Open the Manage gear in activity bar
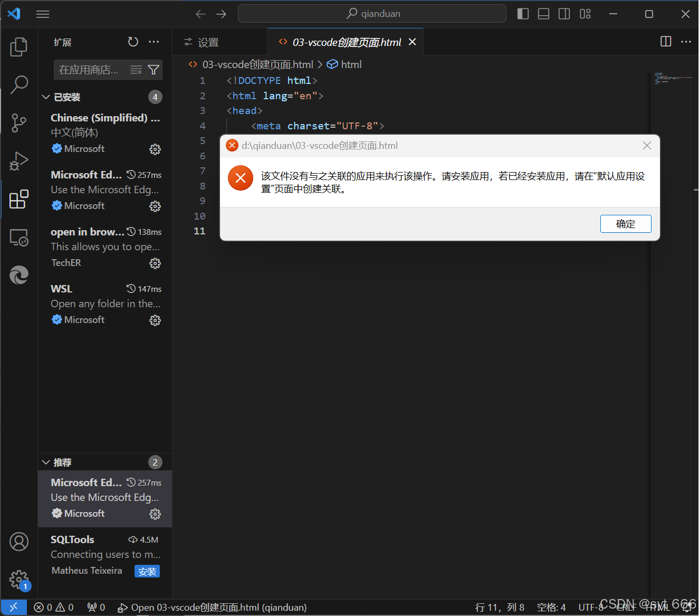The height and width of the screenshot is (616, 699). (x=19, y=580)
